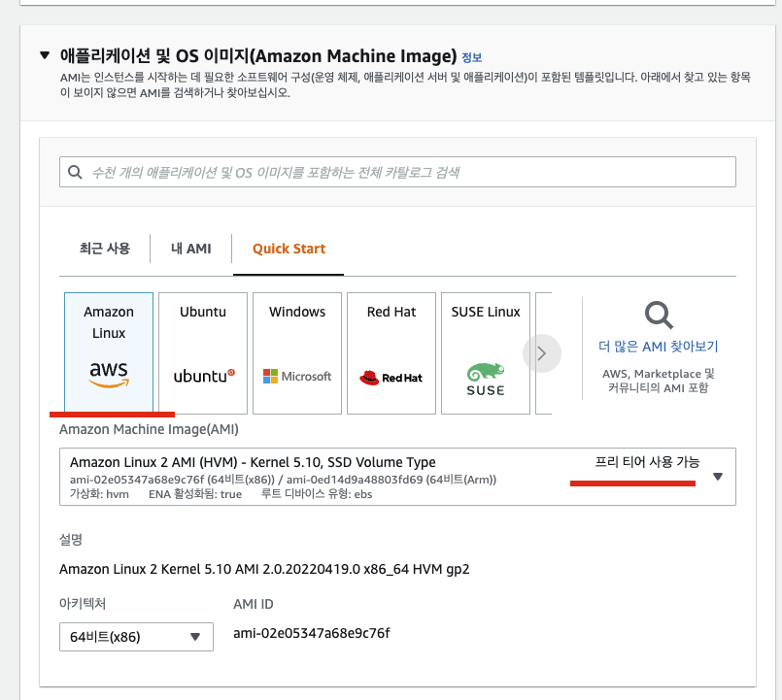Viewport: 782px width, 700px height.
Task: Click the 아키텍처 label
Action: point(83,604)
